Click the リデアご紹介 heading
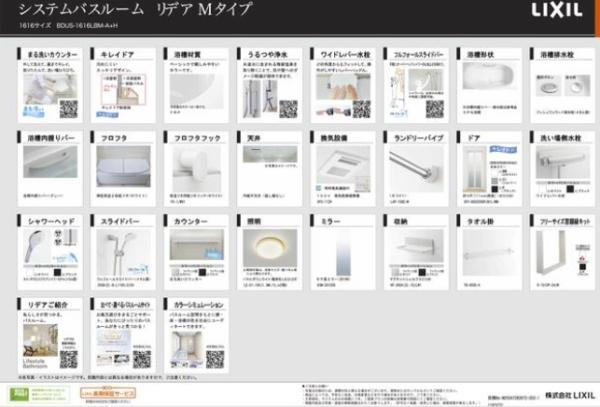600x407 pixels. [47, 305]
